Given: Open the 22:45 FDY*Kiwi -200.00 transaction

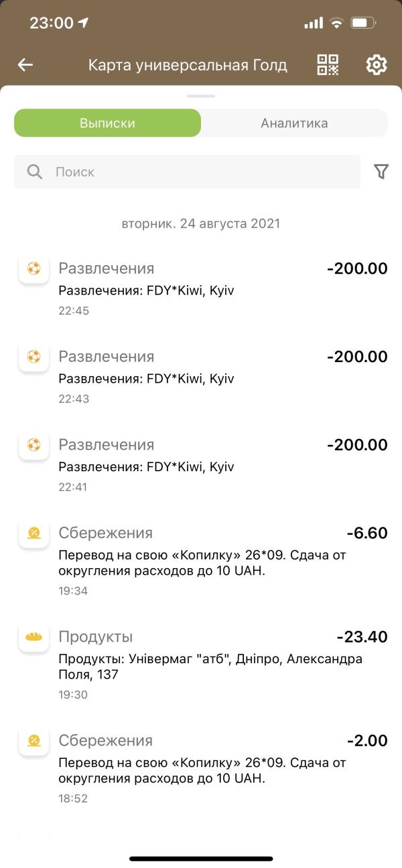Looking at the screenshot, I should (x=201, y=288).
